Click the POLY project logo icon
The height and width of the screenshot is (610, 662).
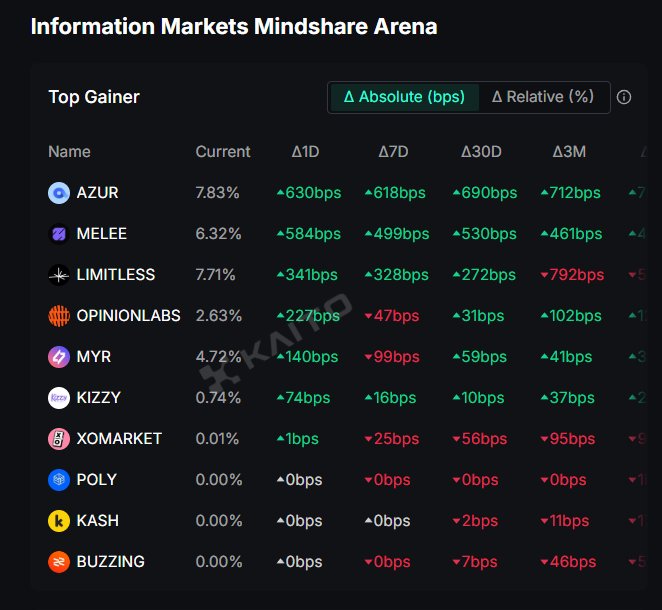[x=58, y=480]
